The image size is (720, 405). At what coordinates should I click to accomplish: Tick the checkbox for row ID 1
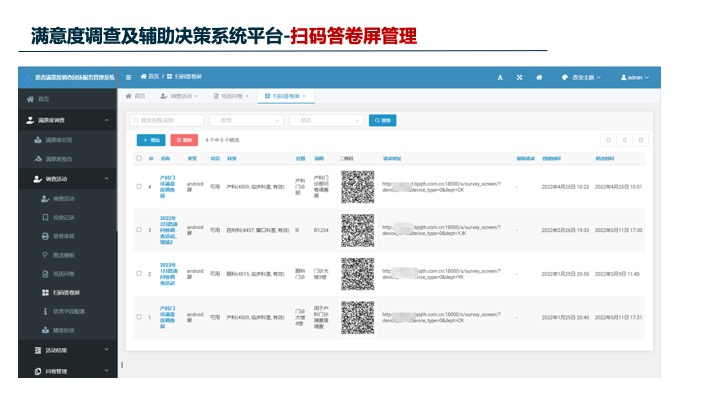139,317
